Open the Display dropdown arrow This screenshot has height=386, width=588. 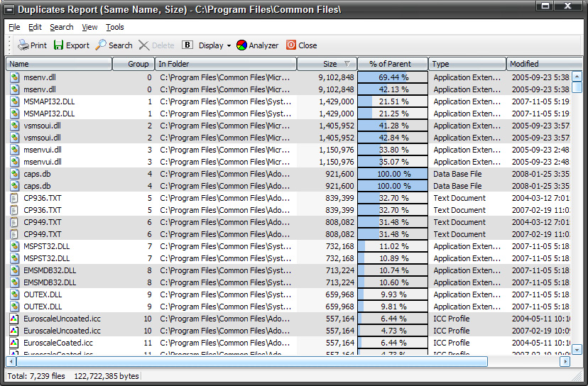pyautogui.click(x=229, y=46)
